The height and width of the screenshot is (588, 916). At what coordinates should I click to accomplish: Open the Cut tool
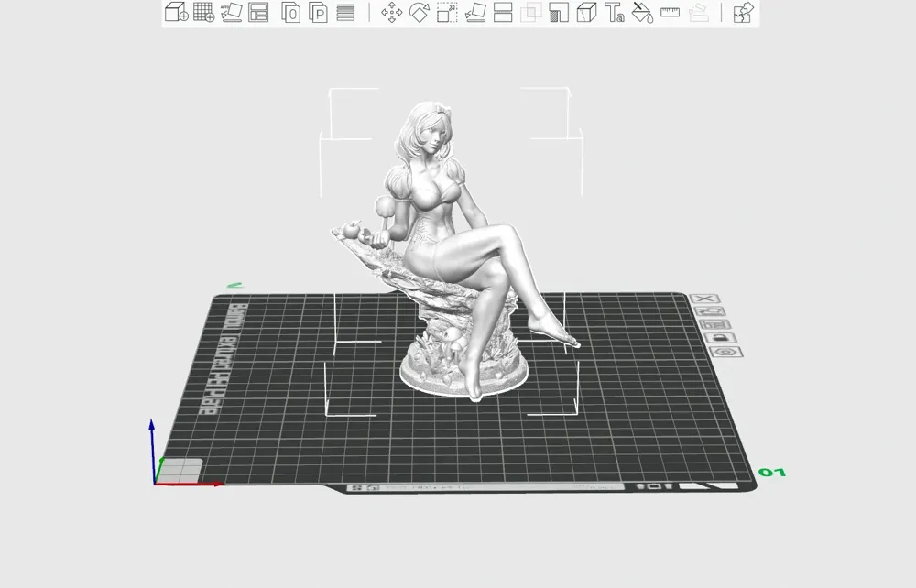[x=503, y=12]
